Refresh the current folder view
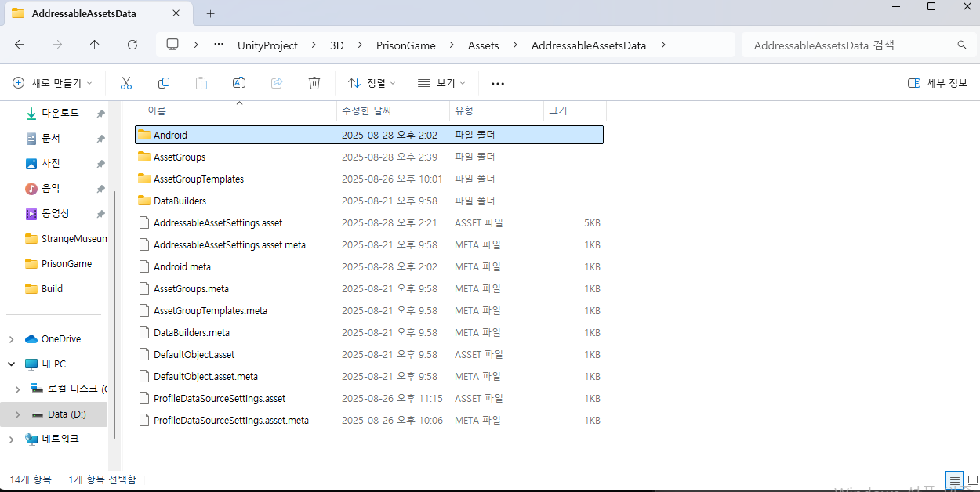This screenshot has height=492, width=980. [132, 45]
